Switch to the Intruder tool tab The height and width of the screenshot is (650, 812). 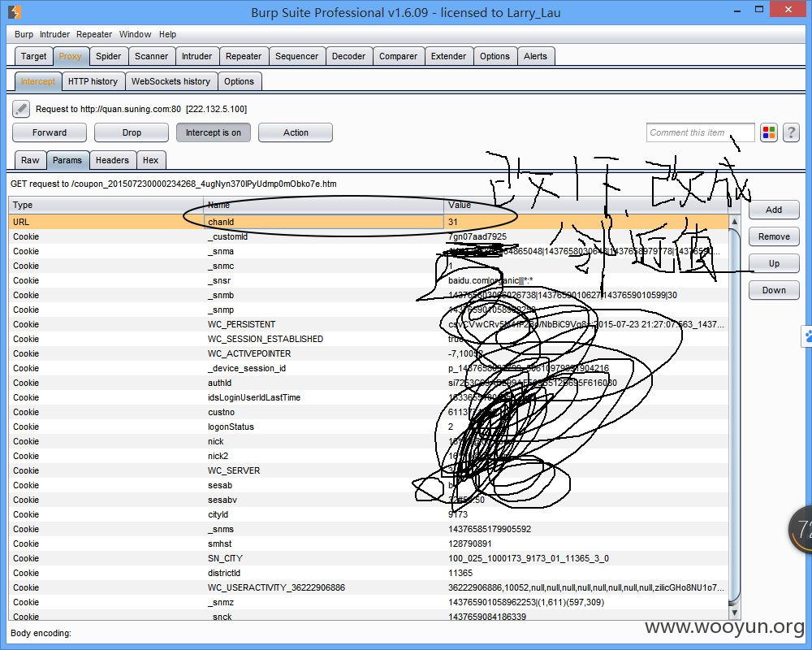tap(197, 57)
